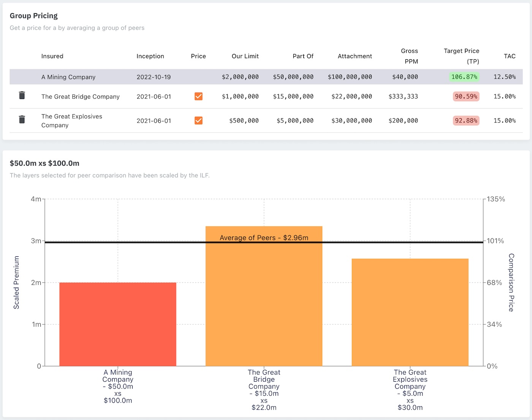The height and width of the screenshot is (420, 532).
Task: Click the Part Of column header
Action: tap(303, 56)
